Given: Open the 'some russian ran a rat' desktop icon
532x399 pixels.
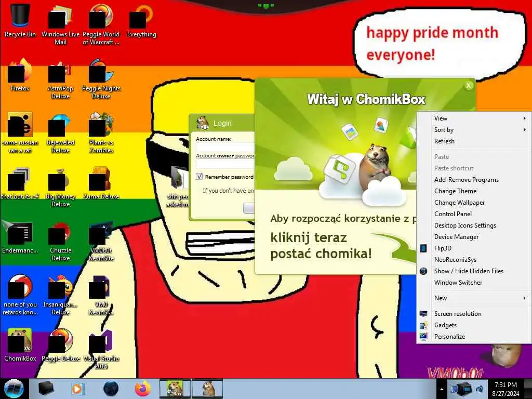Looking at the screenshot, I should [x=20, y=133].
